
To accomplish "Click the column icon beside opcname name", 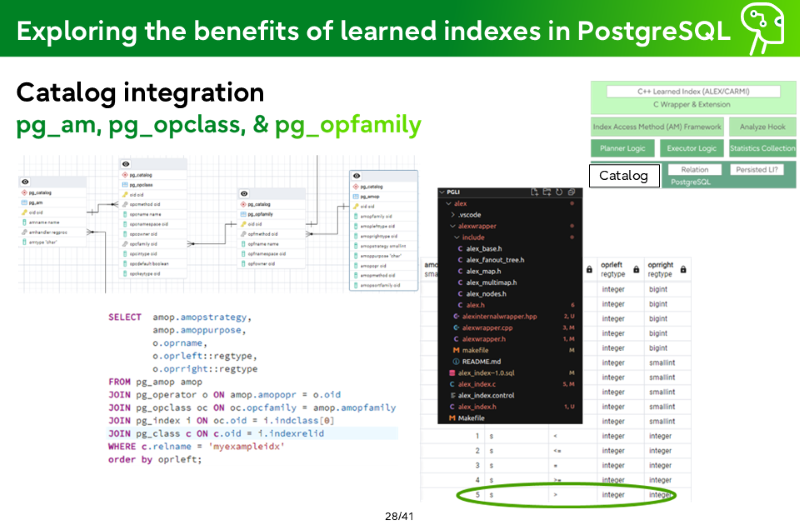I will pos(125,214).
